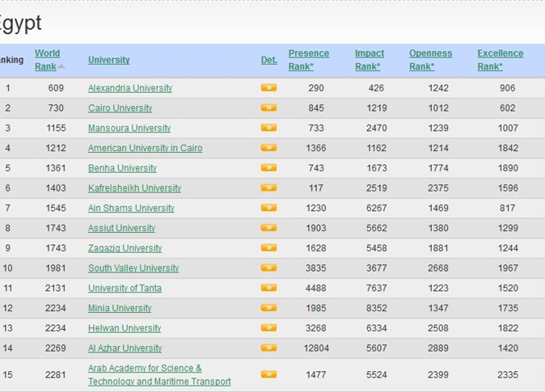This screenshot has width=545, height=392.
Task: Open details icon for Benha University
Action: pos(268,167)
